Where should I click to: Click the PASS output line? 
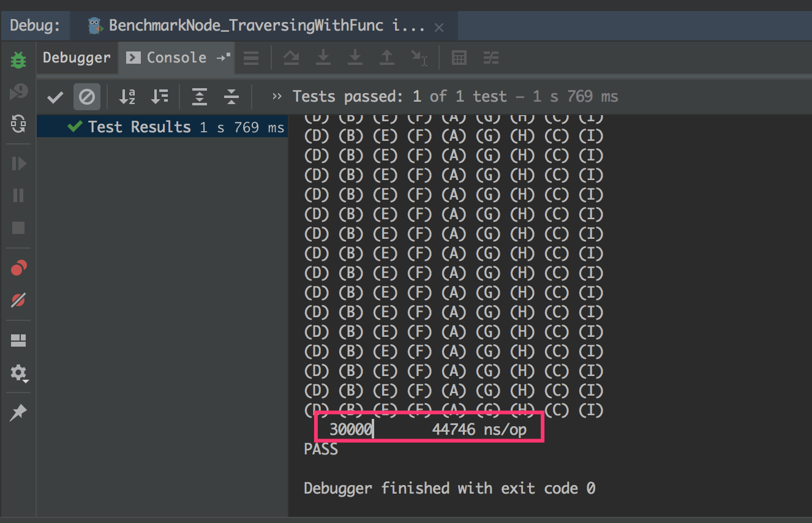click(321, 449)
